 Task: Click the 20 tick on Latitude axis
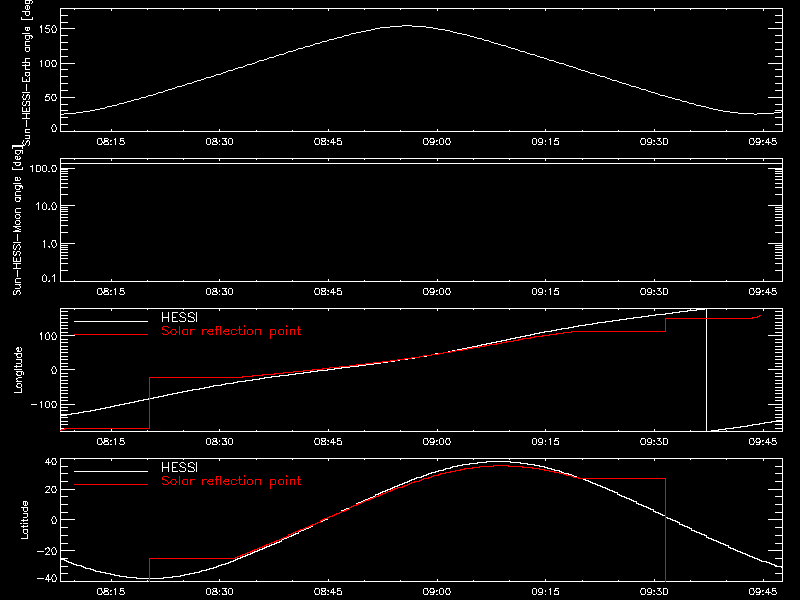click(51, 490)
